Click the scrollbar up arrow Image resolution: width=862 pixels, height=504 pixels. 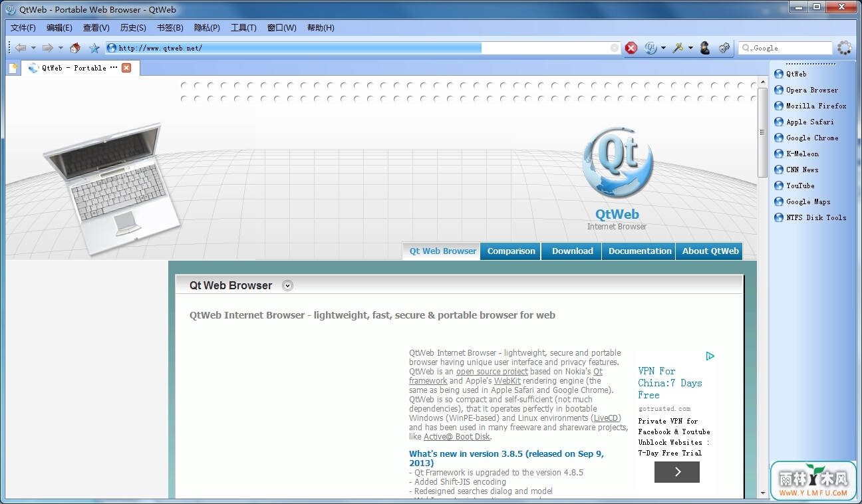[x=762, y=81]
